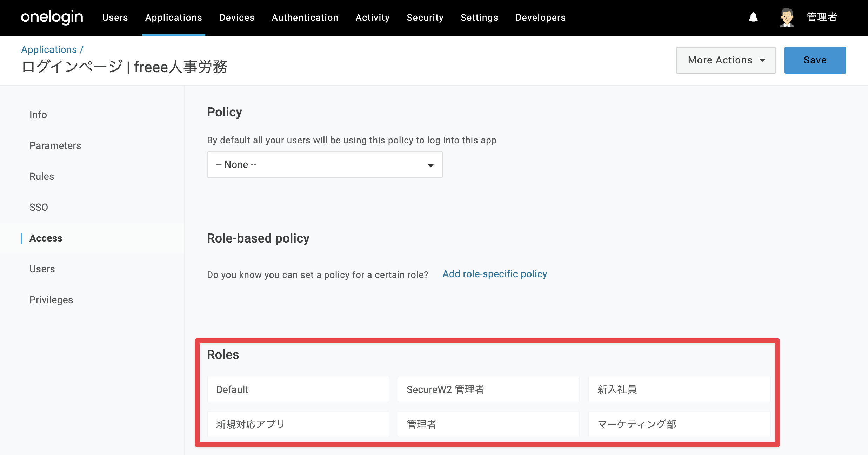Open the 管理者 account menu

[x=822, y=17]
